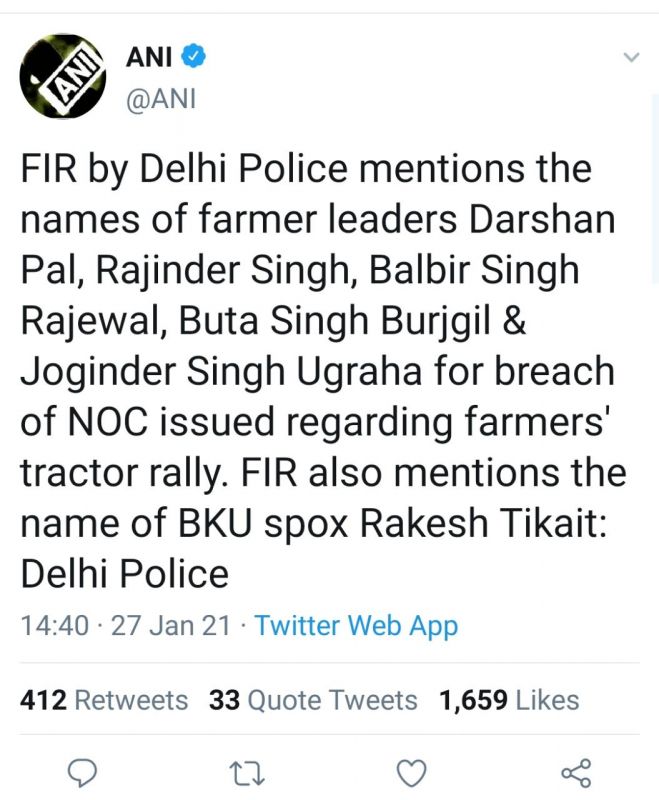Open the ANI display name profile link
The image size is (659, 800).
149,58
